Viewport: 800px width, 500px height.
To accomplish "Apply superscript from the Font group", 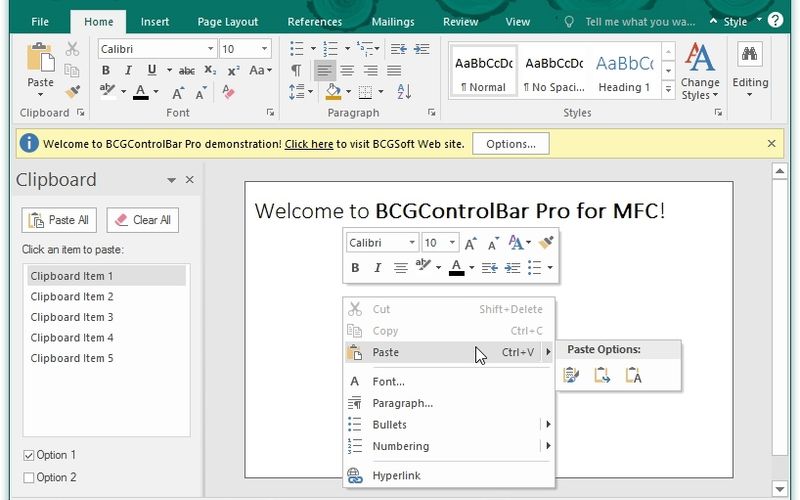I will 233,70.
